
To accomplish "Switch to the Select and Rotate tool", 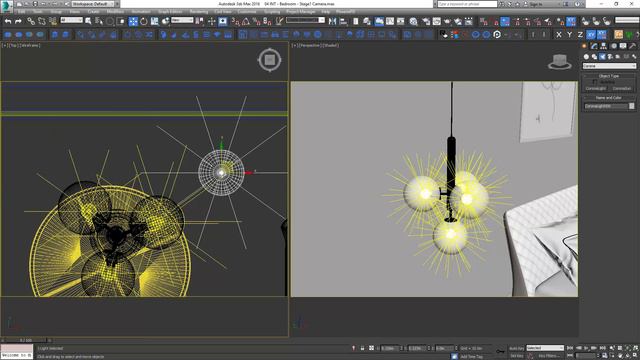I will point(144,21).
